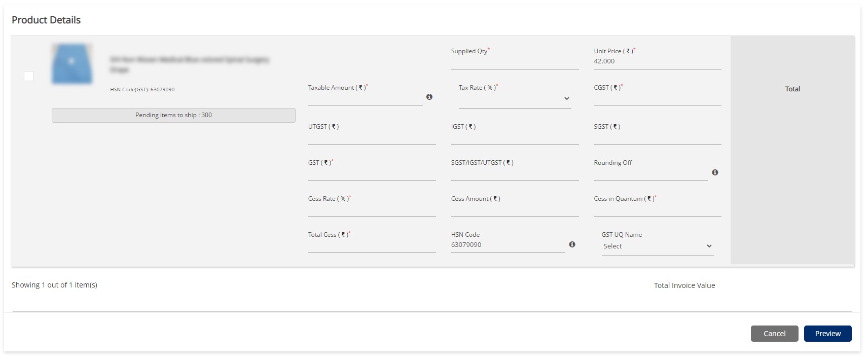Focus the Supplied Qty input field
This screenshot has height=361, width=868.
[514, 62]
